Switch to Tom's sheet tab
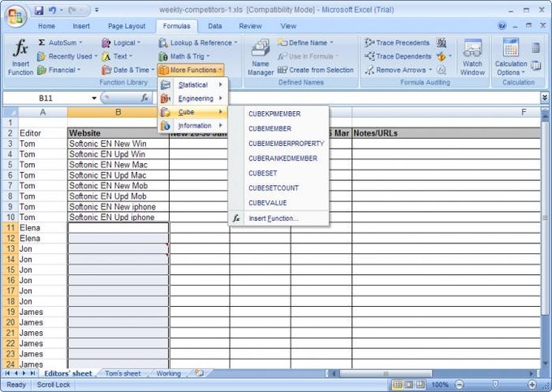 pyautogui.click(x=123, y=373)
